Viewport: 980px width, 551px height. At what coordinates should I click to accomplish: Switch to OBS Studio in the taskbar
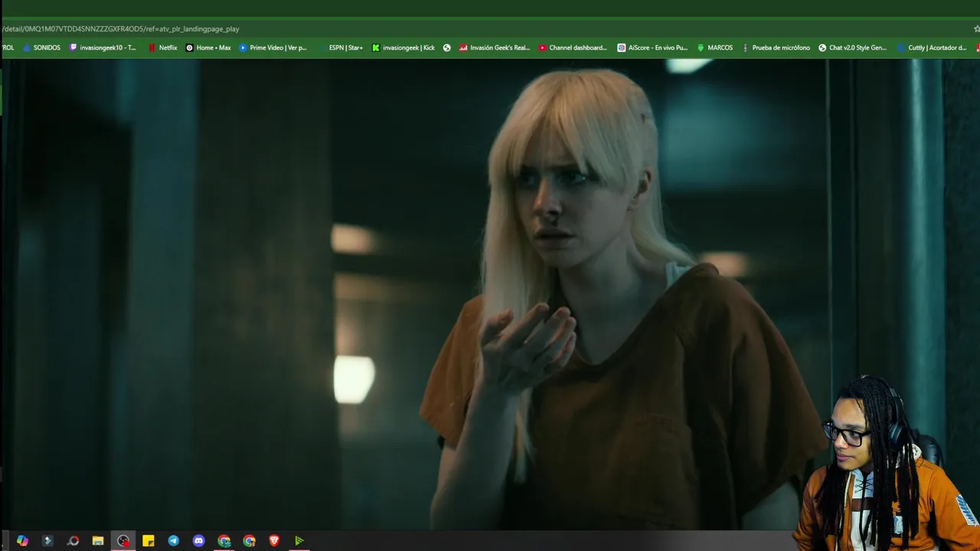123,541
